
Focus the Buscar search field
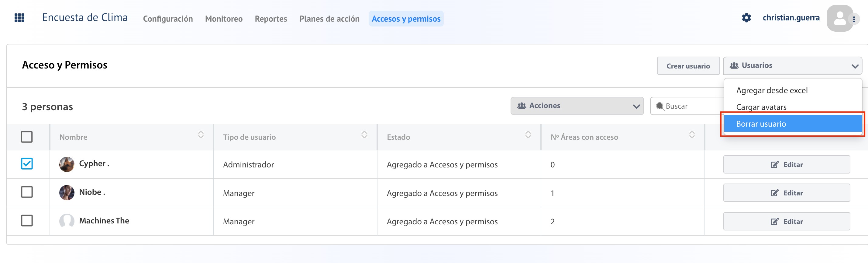(687, 106)
